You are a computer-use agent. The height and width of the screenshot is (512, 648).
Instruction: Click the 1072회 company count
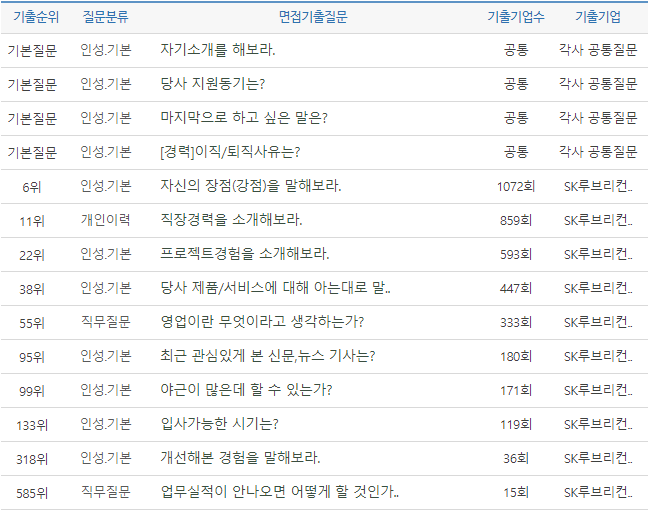516,186
